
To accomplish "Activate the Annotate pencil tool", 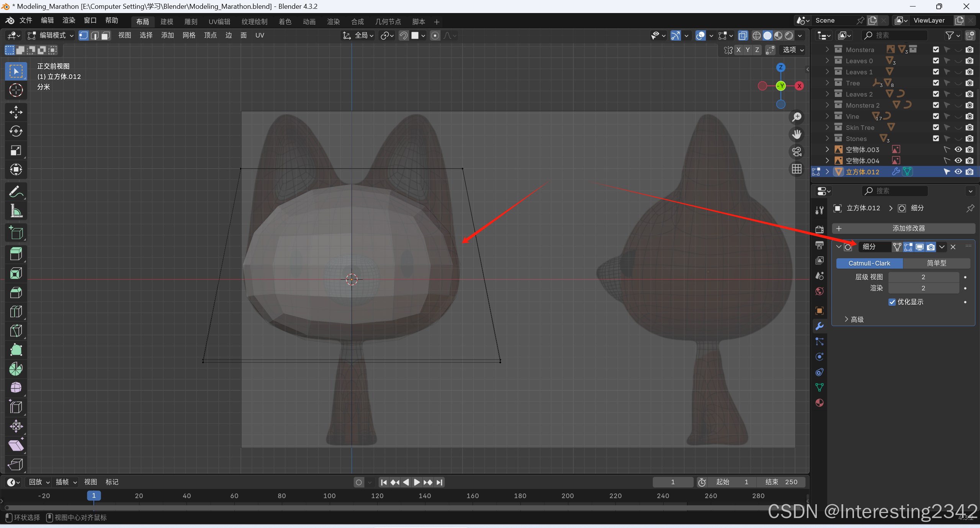I will pyautogui.click(x=16, y=192).
